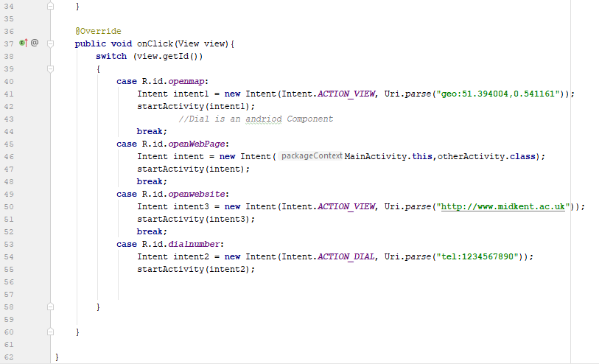Image resolution: width=599 pixels, height=364 pixels.
Task: Click startActivity(intent1) call
Action: (195, 107)
